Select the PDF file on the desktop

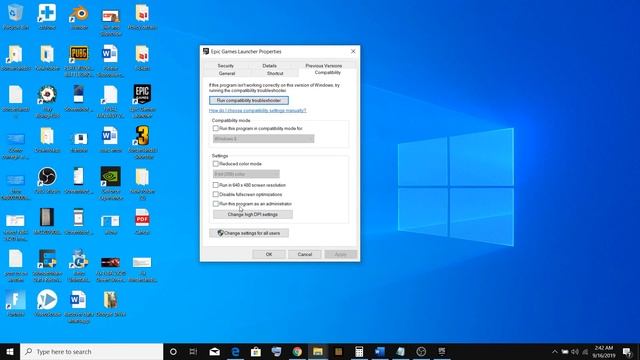(x=142, y=221)
